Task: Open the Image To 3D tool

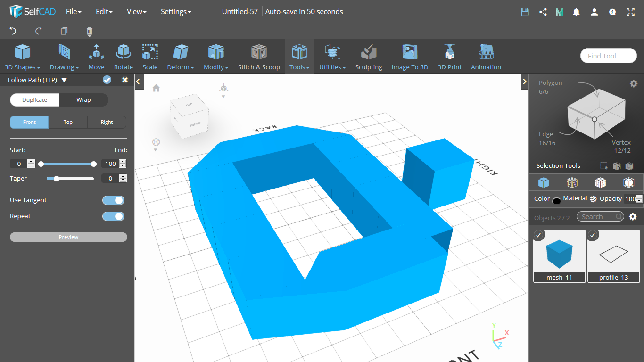Action: coord(410,57)
